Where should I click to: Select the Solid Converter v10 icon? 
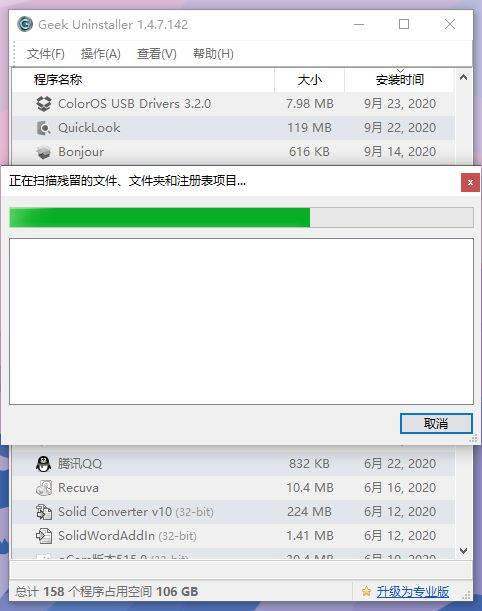[x=44, y=512]
